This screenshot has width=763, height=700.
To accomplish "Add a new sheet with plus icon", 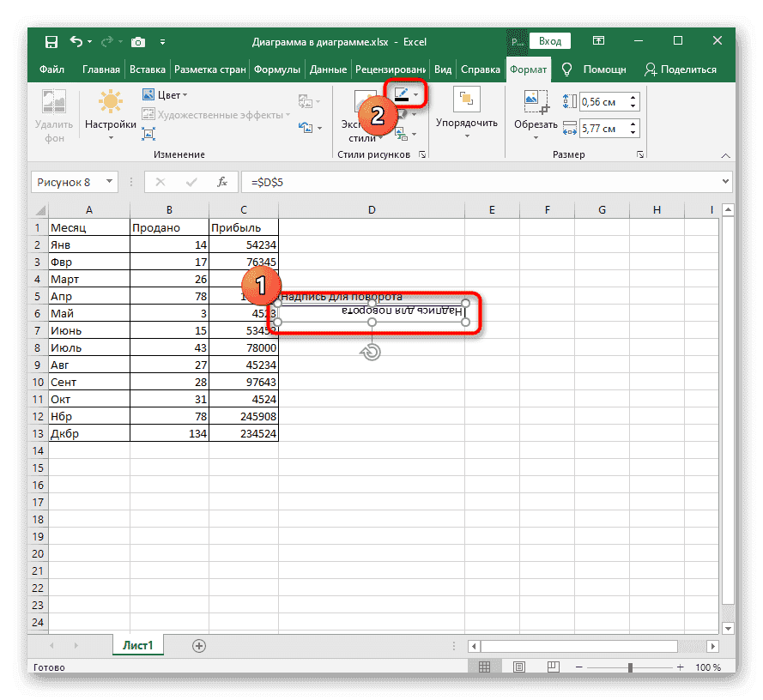I will pyautogui.click(x=199, y=645).
